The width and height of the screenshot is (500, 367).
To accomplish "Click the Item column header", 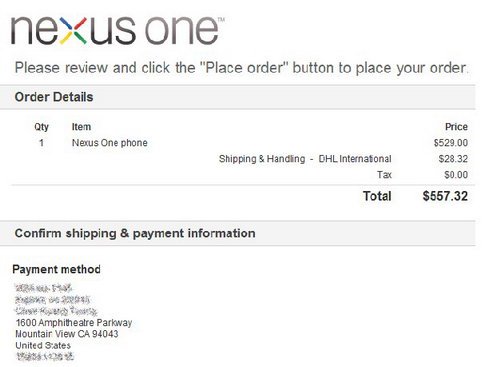I will point(81,127).
